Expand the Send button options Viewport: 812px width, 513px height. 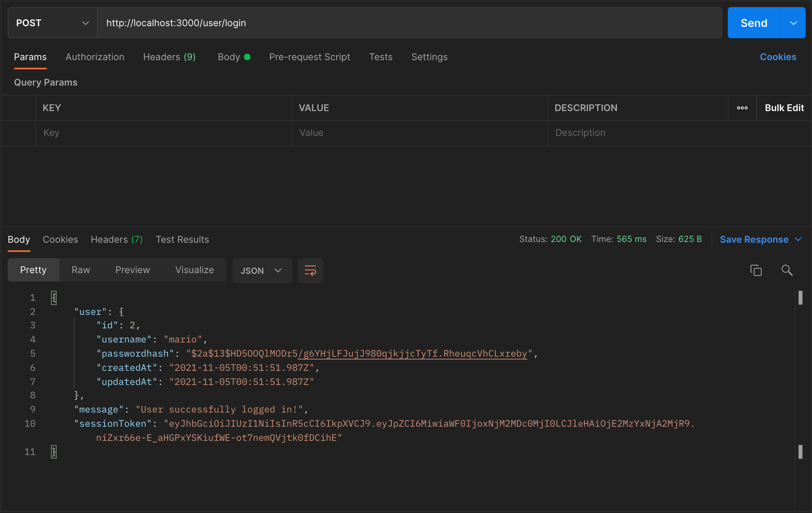pyautogui.click(x=793, y=23)
